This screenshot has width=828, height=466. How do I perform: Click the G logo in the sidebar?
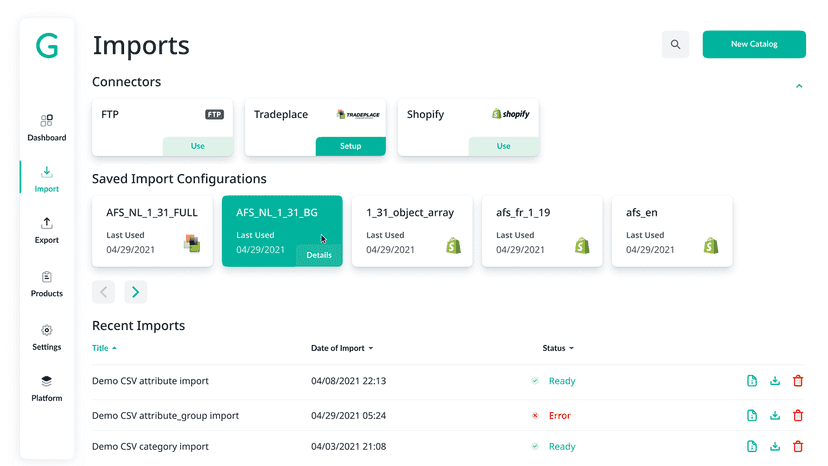pos(47,46)
